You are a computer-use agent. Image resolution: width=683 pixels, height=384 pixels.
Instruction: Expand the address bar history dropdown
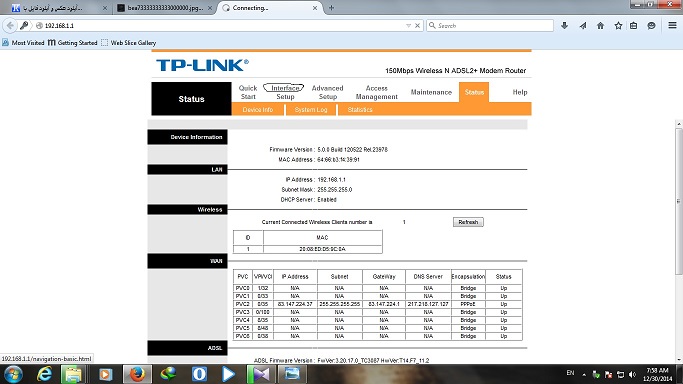[408, 26]
